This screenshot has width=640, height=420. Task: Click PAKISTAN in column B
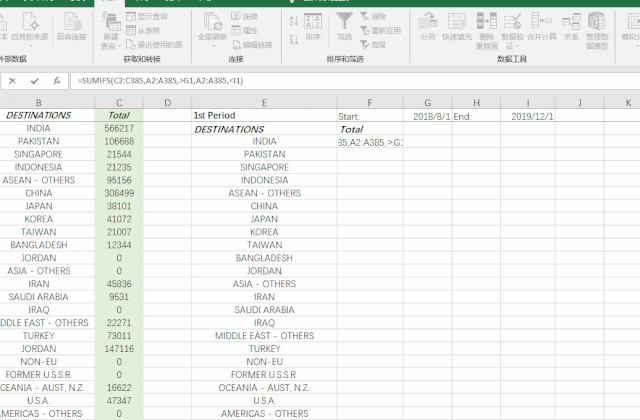(38, 141)
